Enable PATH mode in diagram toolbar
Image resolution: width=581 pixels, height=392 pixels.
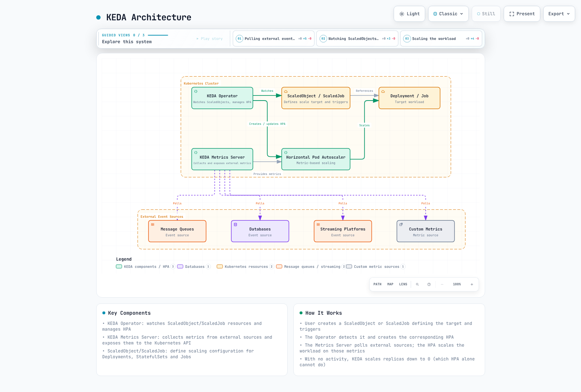pos(377,284)
